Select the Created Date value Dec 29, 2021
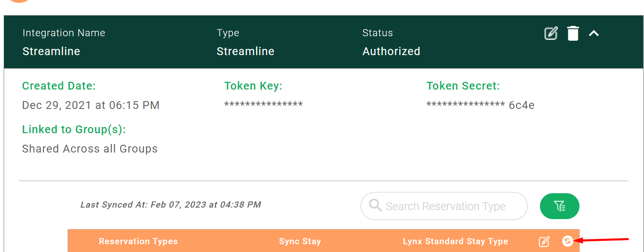The width and height of the screenshot is (644, 252). (91, 105)
